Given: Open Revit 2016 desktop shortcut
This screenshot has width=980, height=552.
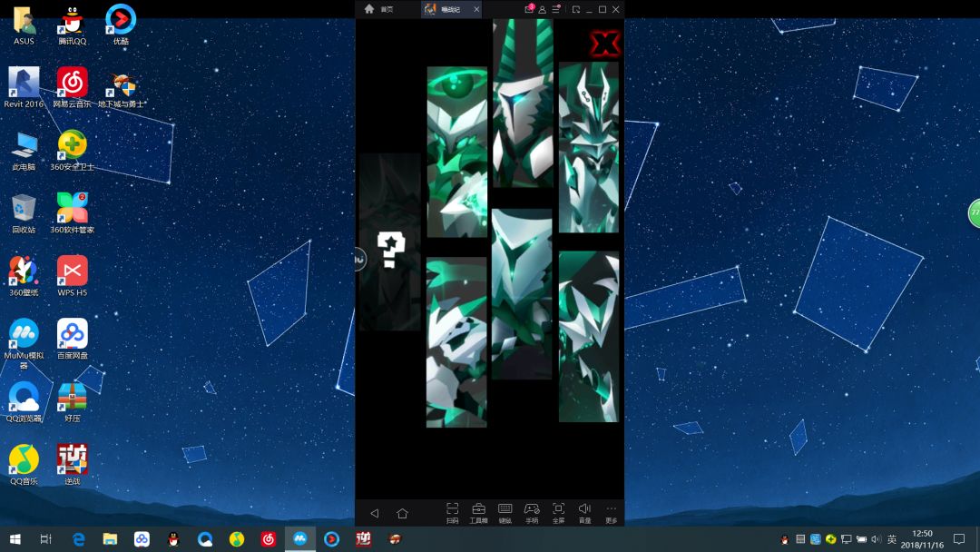Looking at the screenshot, I should 24,87.
